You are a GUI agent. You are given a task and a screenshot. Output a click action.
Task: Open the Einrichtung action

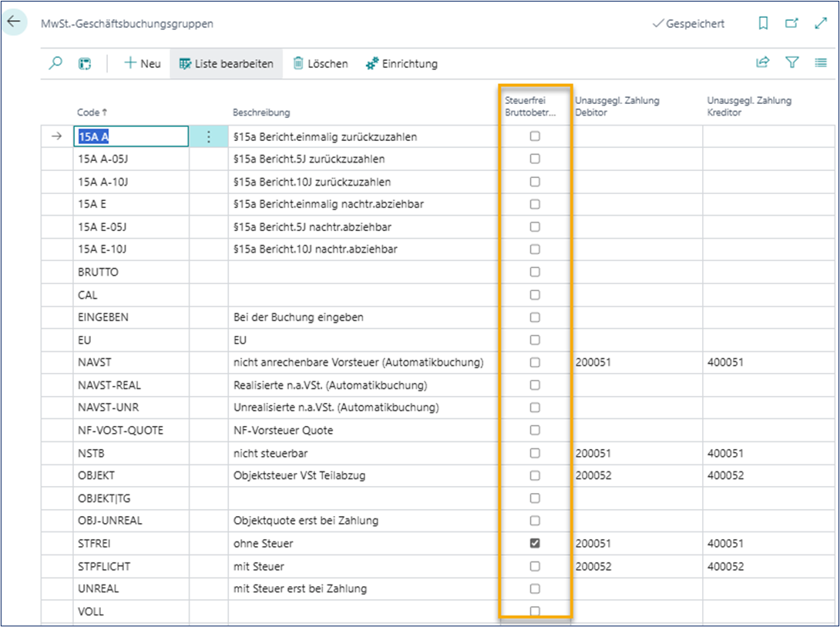point(402,64)
